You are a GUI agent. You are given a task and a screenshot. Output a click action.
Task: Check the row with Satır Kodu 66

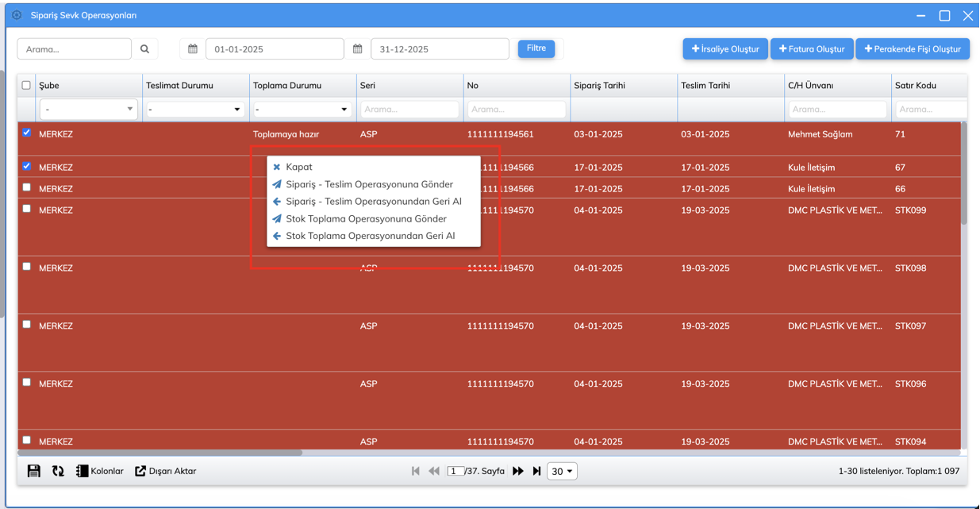(x=27, y=187)
